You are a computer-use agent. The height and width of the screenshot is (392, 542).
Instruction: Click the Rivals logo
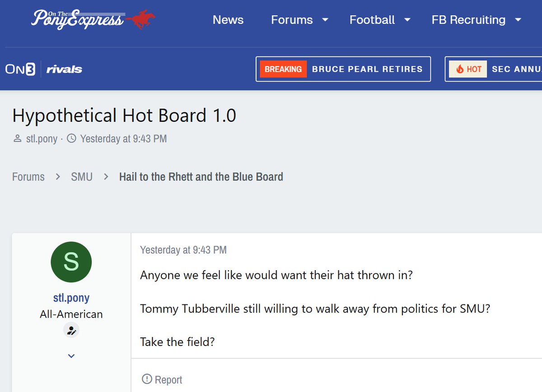point(64,69)
